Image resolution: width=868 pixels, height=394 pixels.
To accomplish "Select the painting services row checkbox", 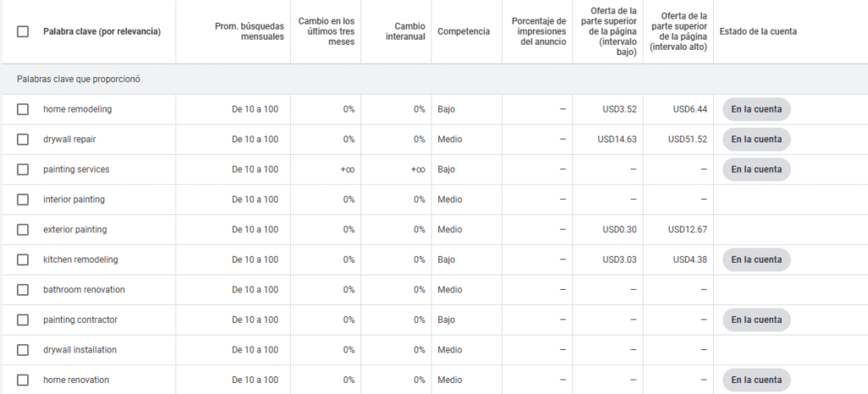I will (23, 169).
